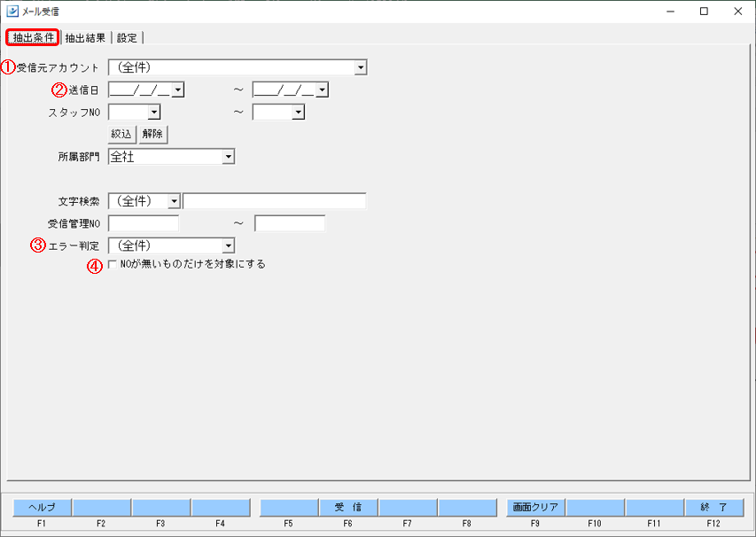Click the 解除 button
756x537 pixels.
click(152, 134)
